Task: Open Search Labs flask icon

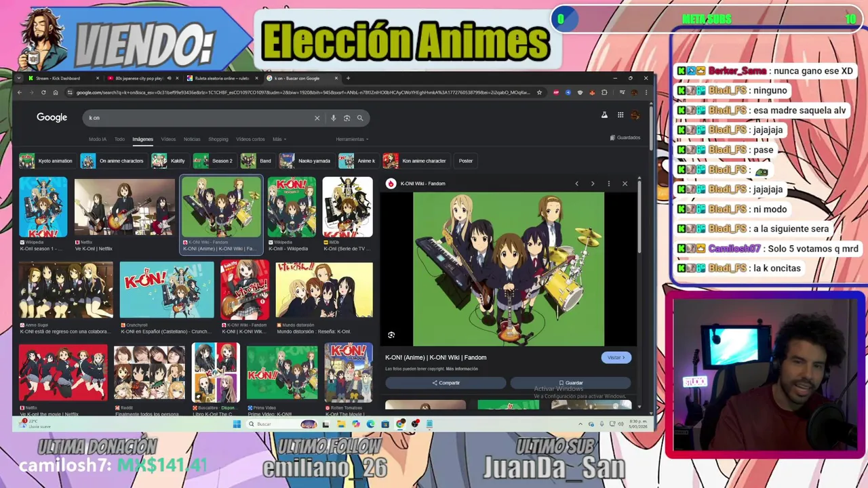Action: pyautogui.click(x=604, y=115)
